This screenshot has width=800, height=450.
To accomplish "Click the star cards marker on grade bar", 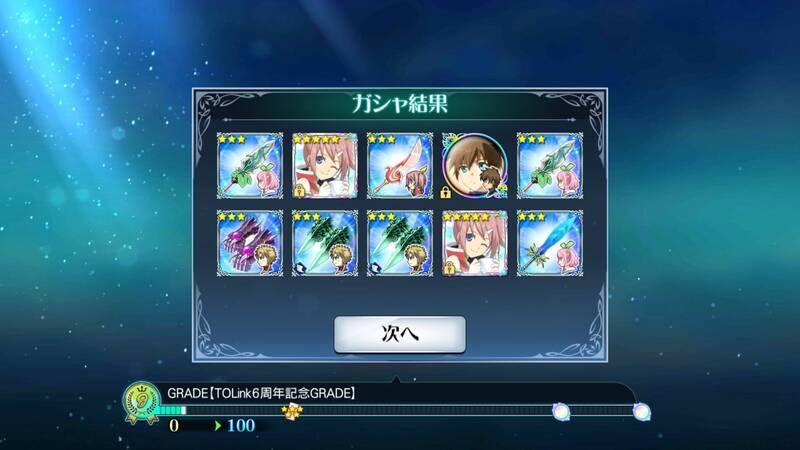I will coord(292,411).
